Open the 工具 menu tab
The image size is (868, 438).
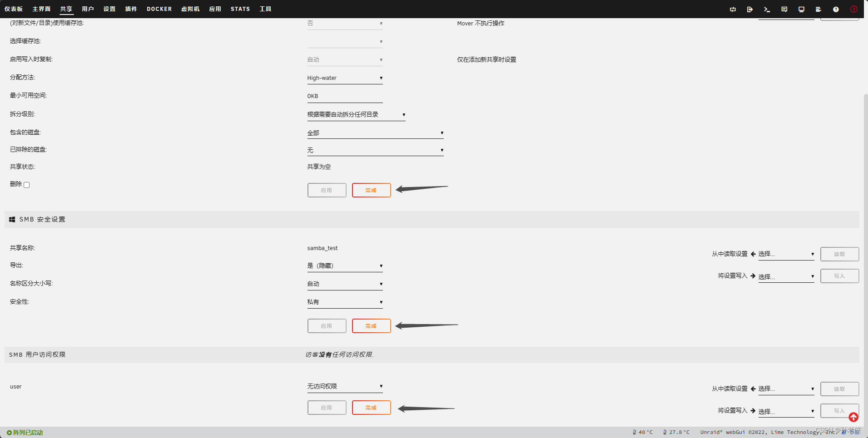click(265, 9)
